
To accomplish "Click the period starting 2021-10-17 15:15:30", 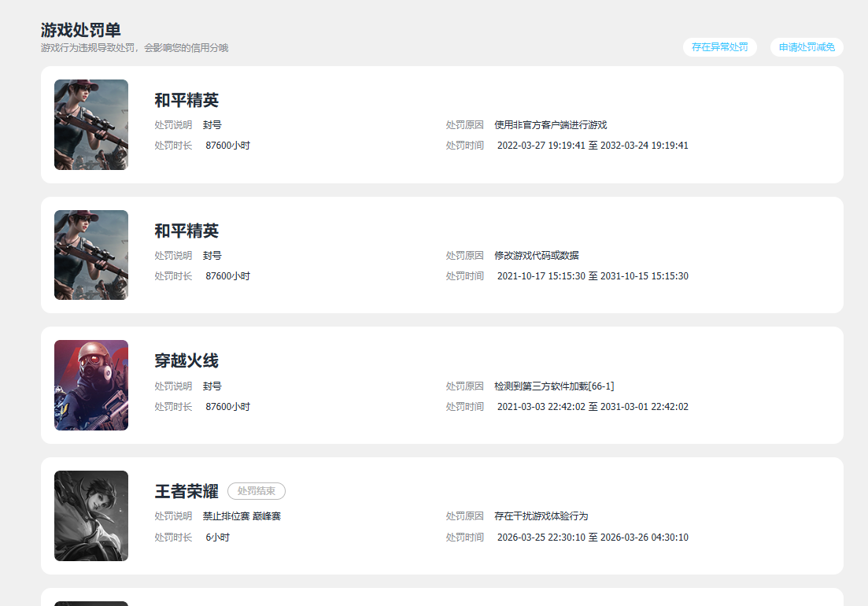I will coord(593,276).
